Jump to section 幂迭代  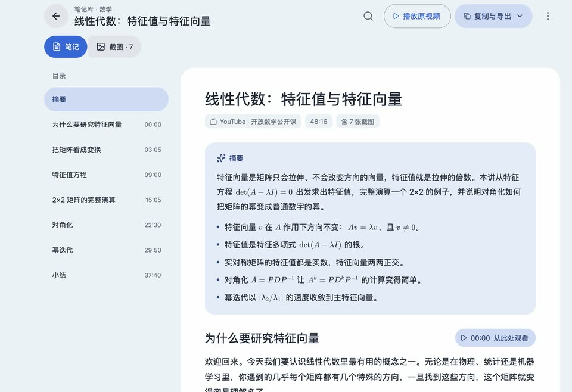click(x=106, y=250)
